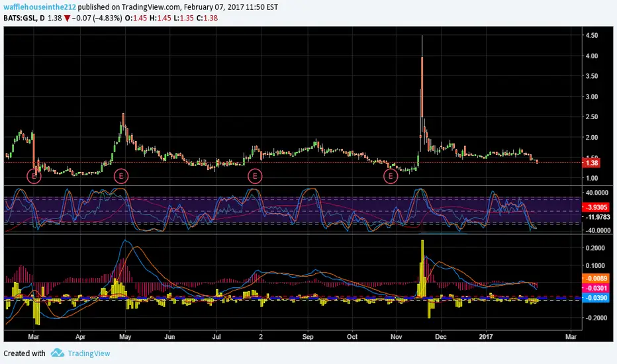The image size is (617, 364).
Task: Click the -0.07 (-4.83%) change value
Action: point(97,18)
